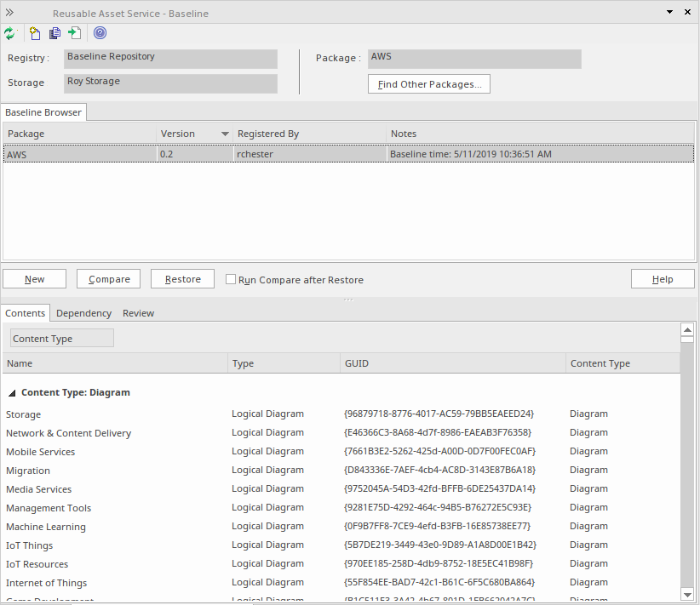
Task: Click the double chevron panel icon
Action: (10, 13)
